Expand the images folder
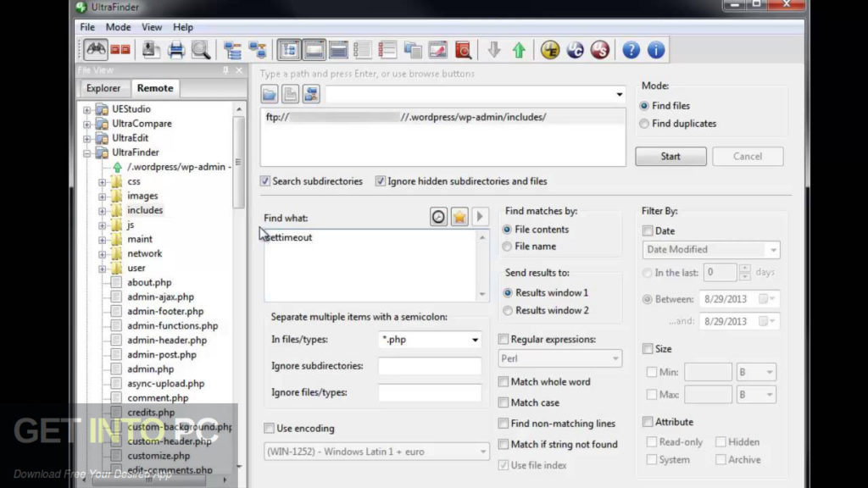Screen dimensions: 868x488 pos(103,196)
